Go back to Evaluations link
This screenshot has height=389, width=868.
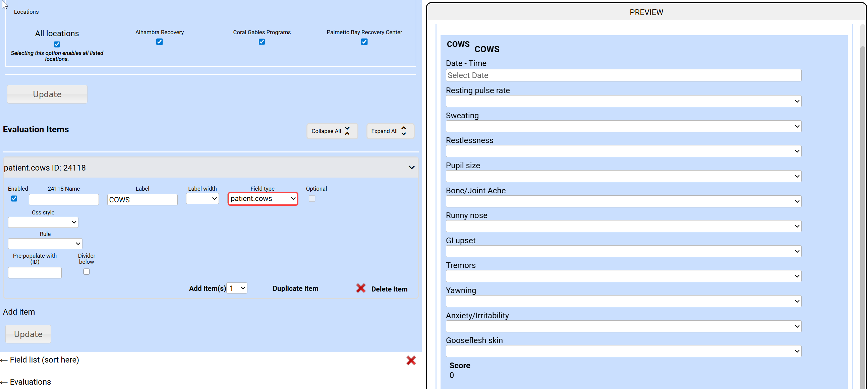pos(30,382)
